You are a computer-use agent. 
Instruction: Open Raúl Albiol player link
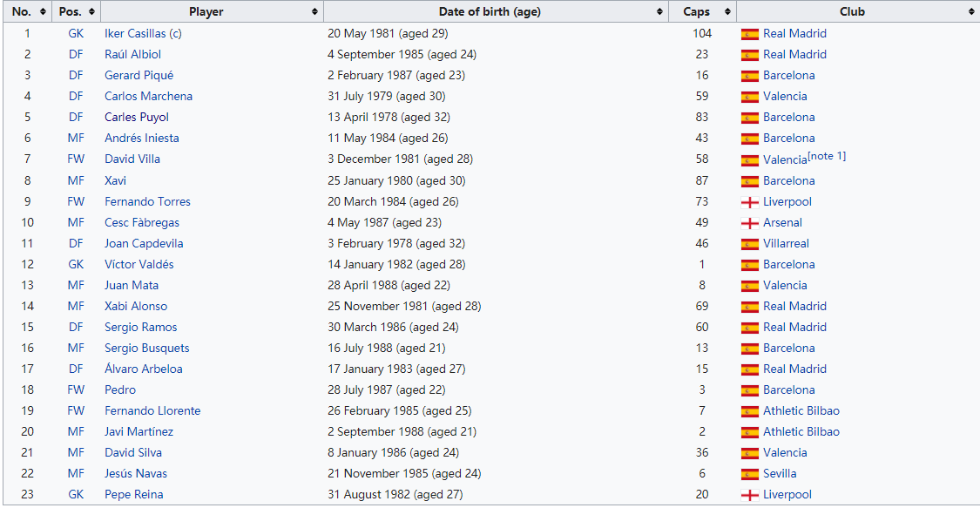click(x=132, y=54)
